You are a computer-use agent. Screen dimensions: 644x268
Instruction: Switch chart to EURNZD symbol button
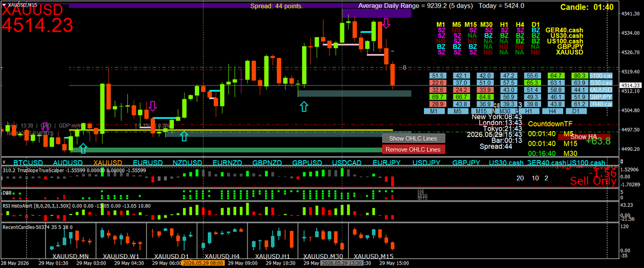coord(227,162)
